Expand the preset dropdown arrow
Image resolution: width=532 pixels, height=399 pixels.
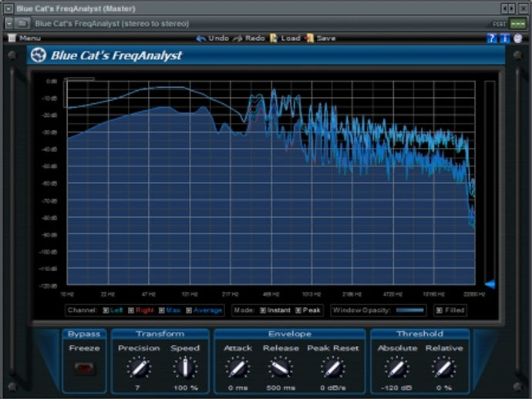8,23
